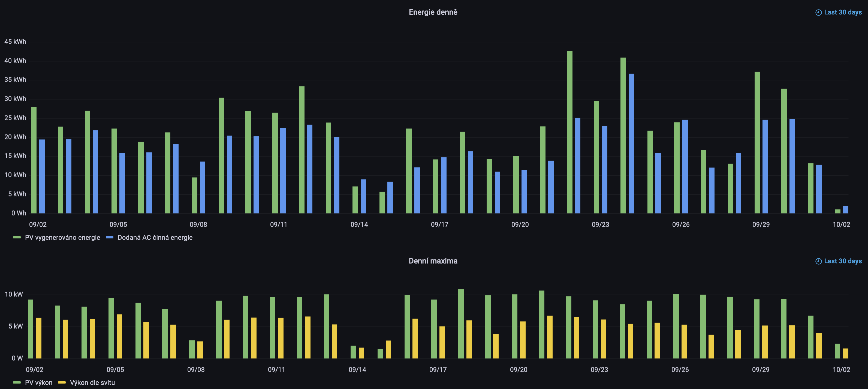Click blue energy bar above 37 kWh on 09/24
Viewport: 868px width, 389px height.
click(x=631, y=143)
